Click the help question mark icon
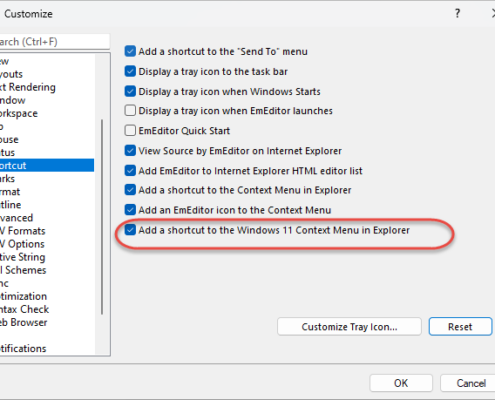495x400 pixels. (x=457, y=14)
